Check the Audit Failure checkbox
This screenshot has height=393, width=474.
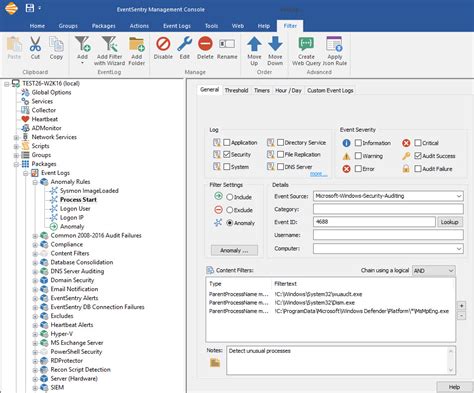point(418,169)
